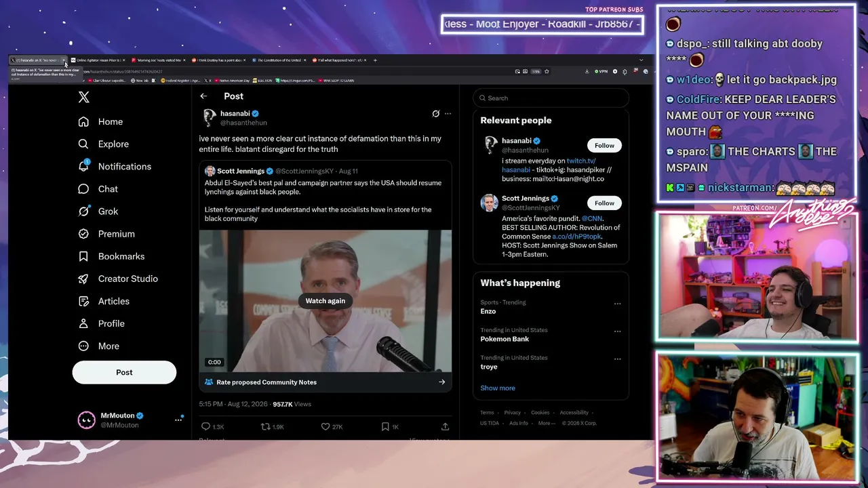Go back using the Post header arrow
Image resolution: width=868 pixels, height=488 pixels.
pyautogui.click(x=203, y=96)
